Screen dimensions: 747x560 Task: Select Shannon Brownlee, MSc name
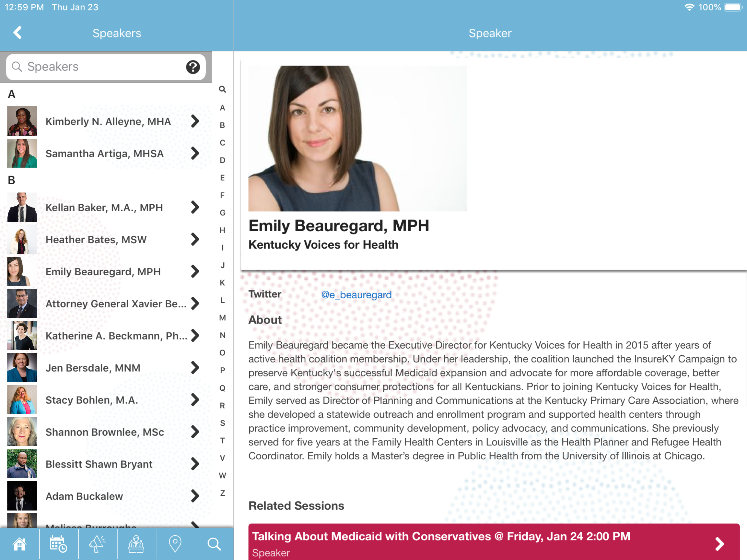click(105, 432)
